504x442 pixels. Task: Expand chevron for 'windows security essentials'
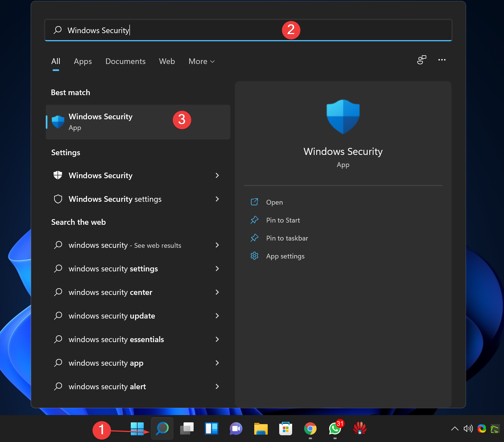coord(217,339)
